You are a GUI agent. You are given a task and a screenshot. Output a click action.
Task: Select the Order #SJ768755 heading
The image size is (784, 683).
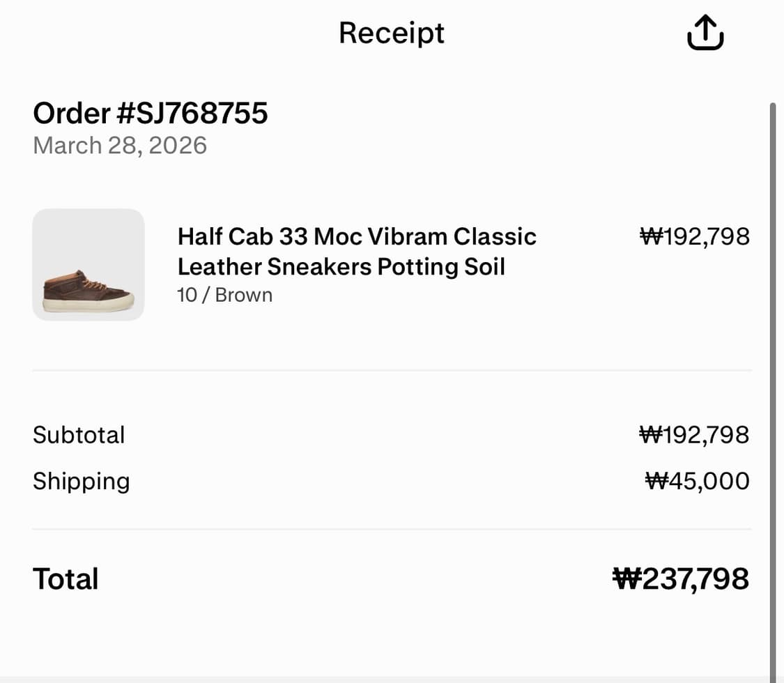pyautogui.click(x=151, y=113)
